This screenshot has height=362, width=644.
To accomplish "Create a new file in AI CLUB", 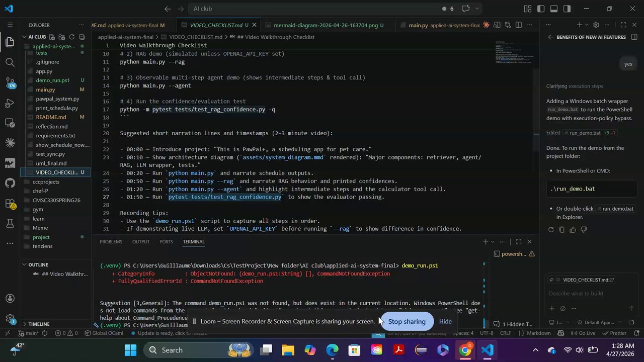I will [x=52, y=37].
